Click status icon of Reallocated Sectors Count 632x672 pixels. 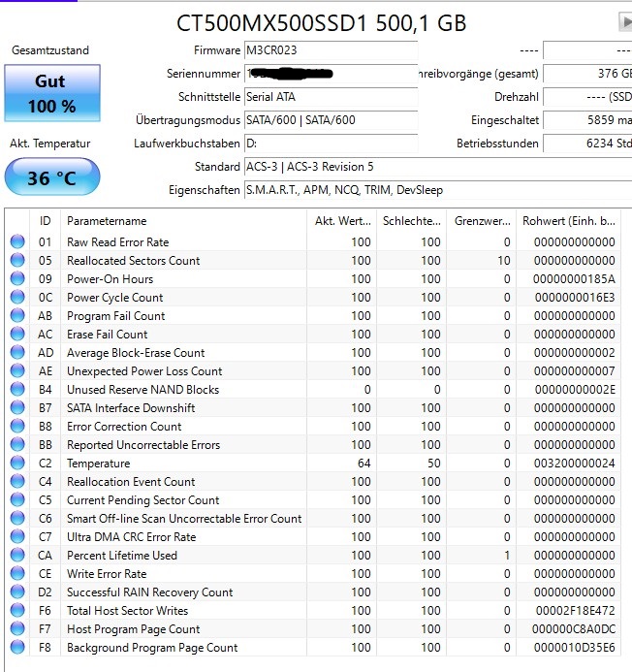pos(17,260)
